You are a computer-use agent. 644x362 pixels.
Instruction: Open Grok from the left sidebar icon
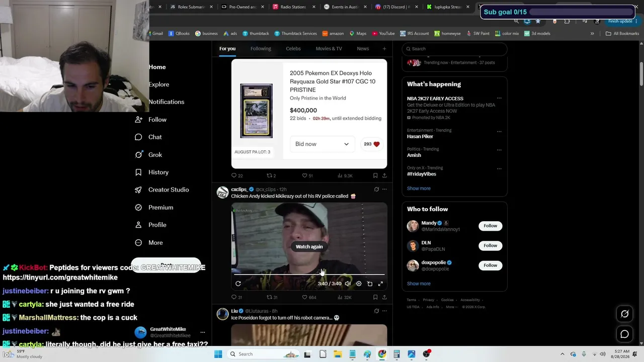coord(138,155)
